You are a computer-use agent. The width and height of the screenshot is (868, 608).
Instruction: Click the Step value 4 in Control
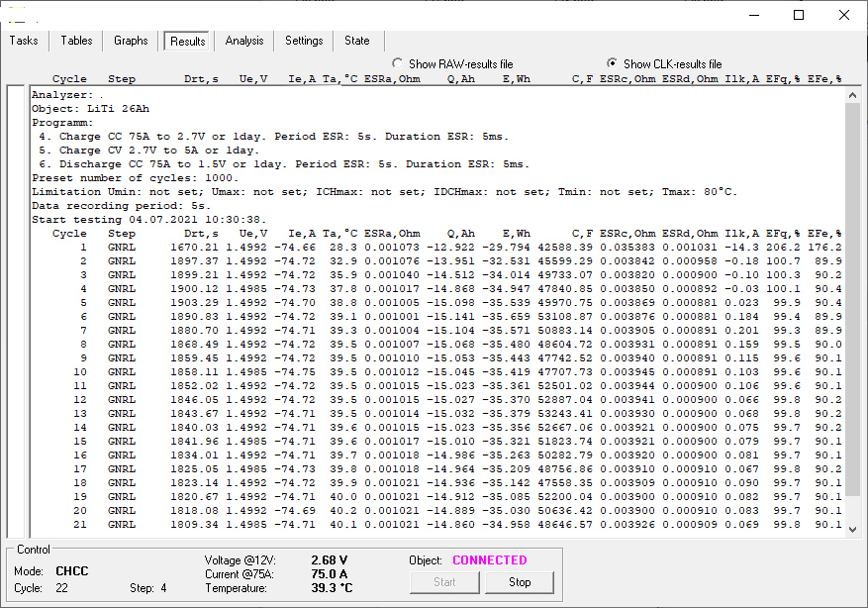[x=163, y=588]
